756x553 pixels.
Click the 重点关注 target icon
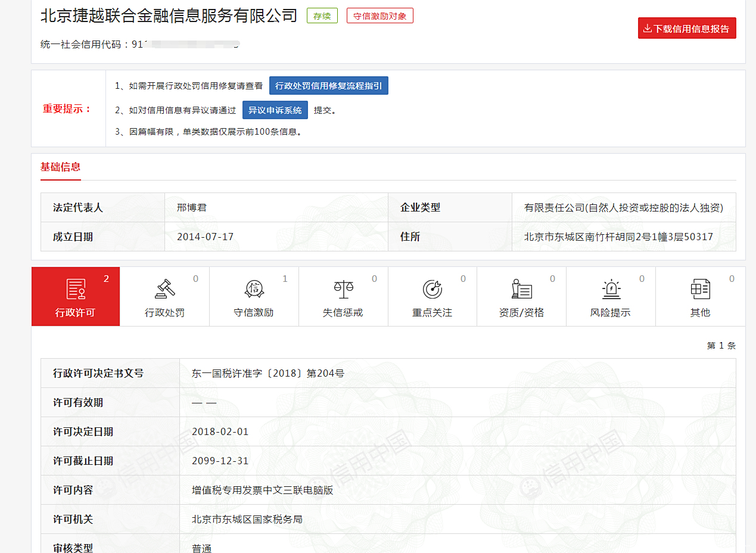[432, 289]
